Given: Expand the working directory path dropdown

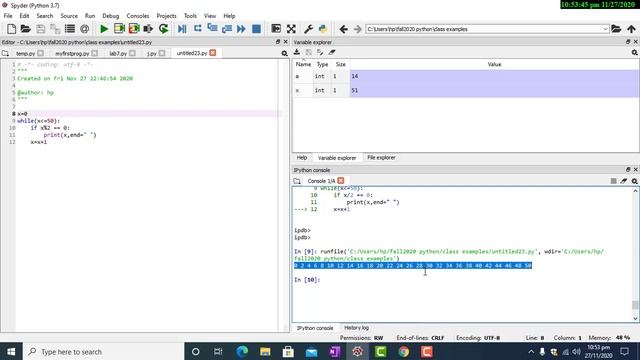Looking at the screenshot, I should point(605,29).
